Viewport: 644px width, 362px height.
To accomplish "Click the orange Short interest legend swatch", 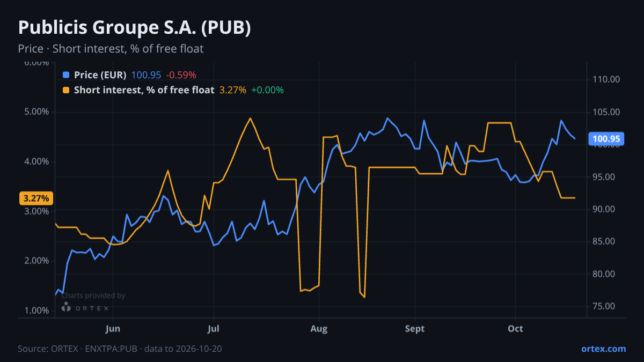I will point(66,90).
